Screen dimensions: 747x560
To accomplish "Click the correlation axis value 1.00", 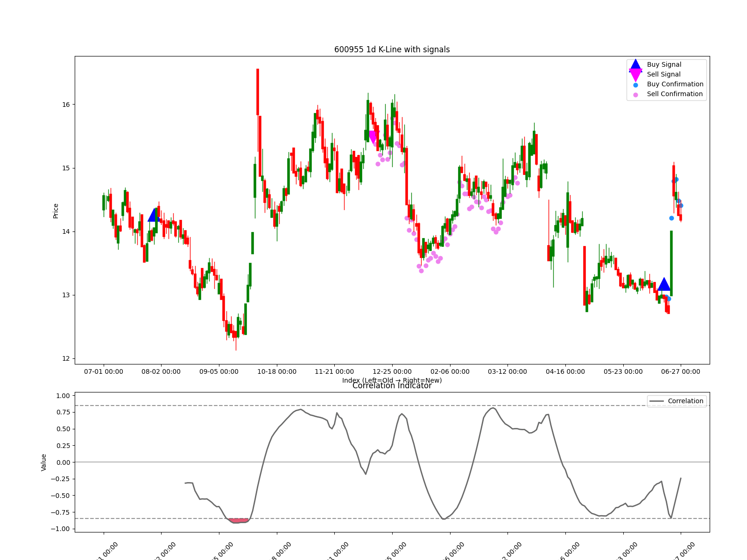I will point(63,396).
